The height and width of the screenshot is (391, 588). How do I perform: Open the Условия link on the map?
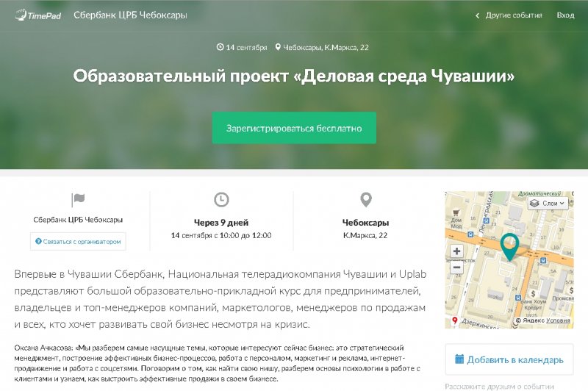click(x=558, y=320)
